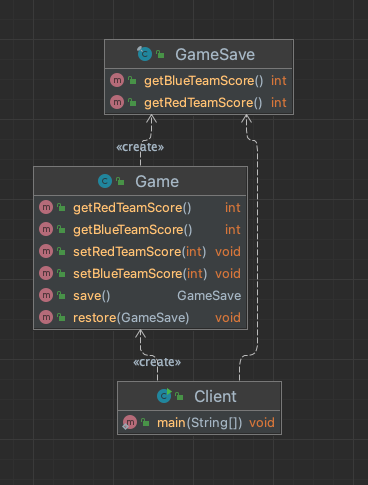Click lock icon of GameSave getRedTeamScore()
Image resolution: width=368 pixels, height=485 pixels.
132,102
